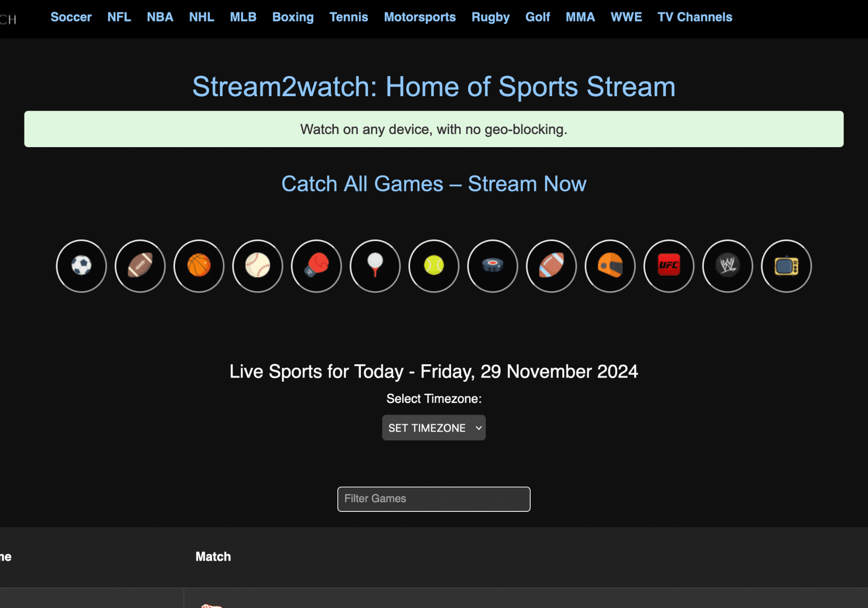This screenshot has width=868, height=608.
Task: Select the orange racing helmet icon
Action: point(610,266)
